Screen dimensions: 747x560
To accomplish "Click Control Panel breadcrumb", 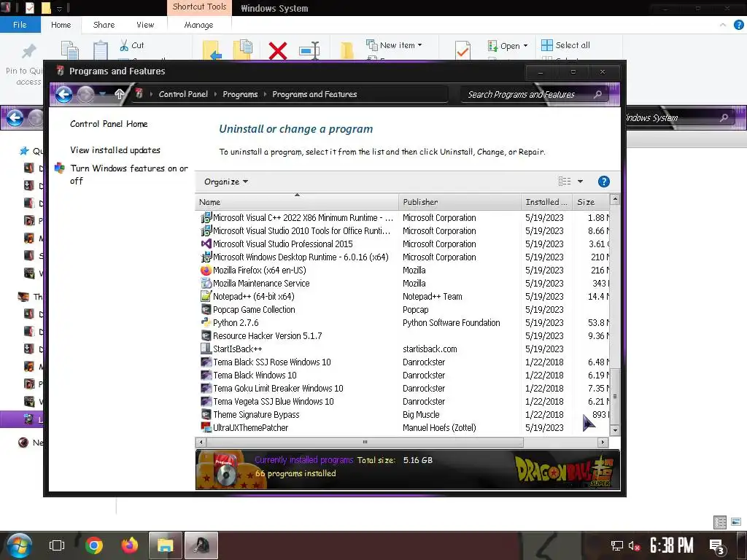I will (x=183, y=94).
